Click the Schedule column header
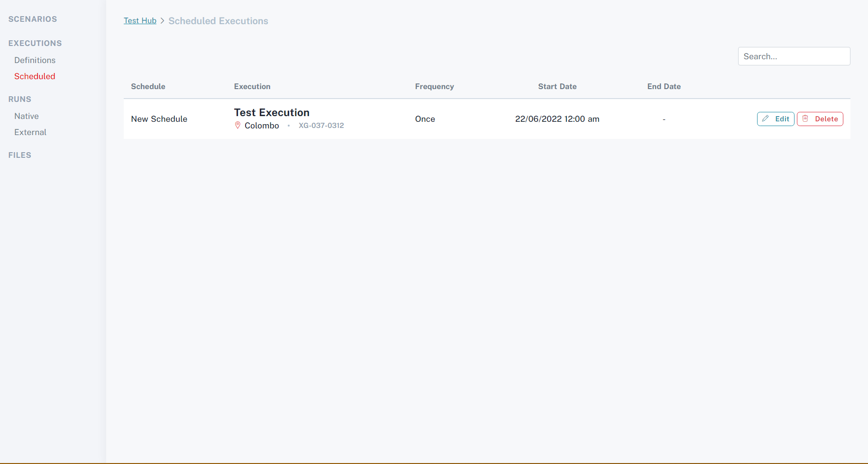 [148, 86]
